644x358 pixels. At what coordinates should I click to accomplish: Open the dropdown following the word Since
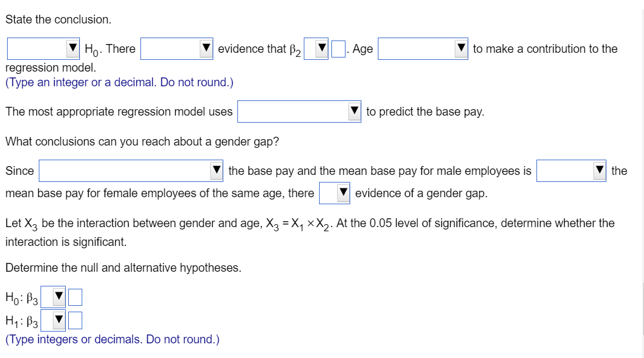pos(129,170)
